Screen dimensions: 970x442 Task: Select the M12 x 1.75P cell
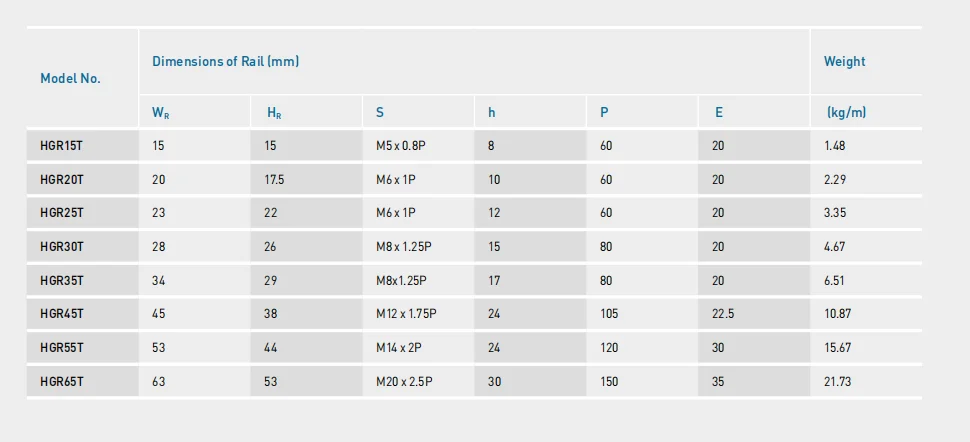tap(406, 314)
